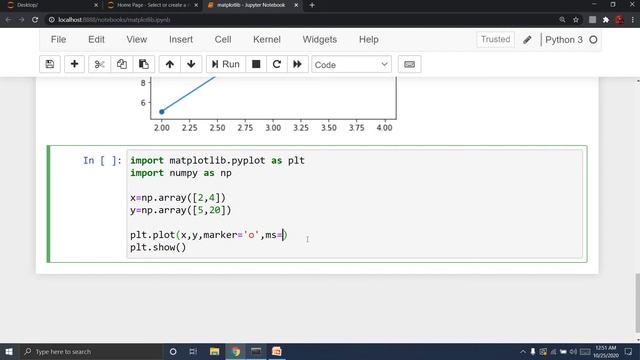
Task: Open the browser three-dot menu
Action: (633, 20)
